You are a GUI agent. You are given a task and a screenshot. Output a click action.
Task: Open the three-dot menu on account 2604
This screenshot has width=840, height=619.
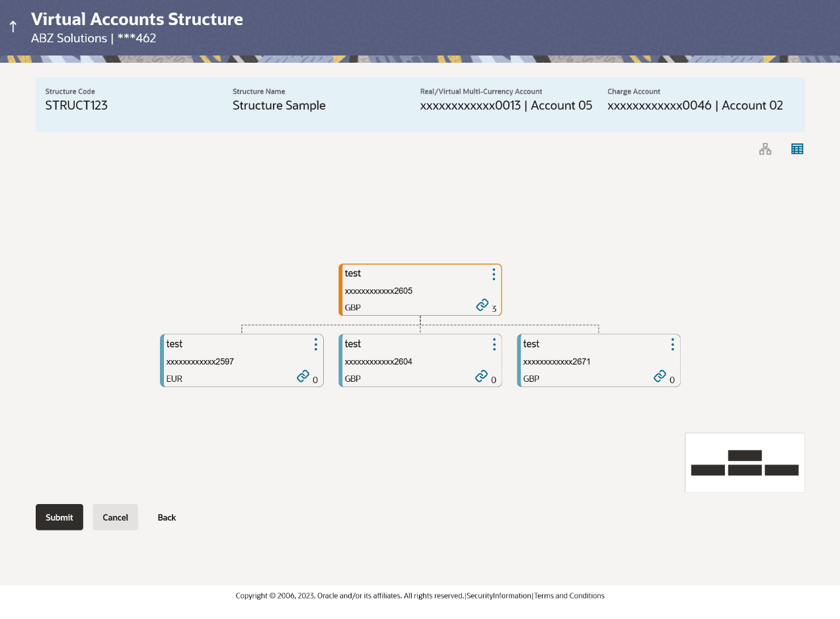coord(494,344)
